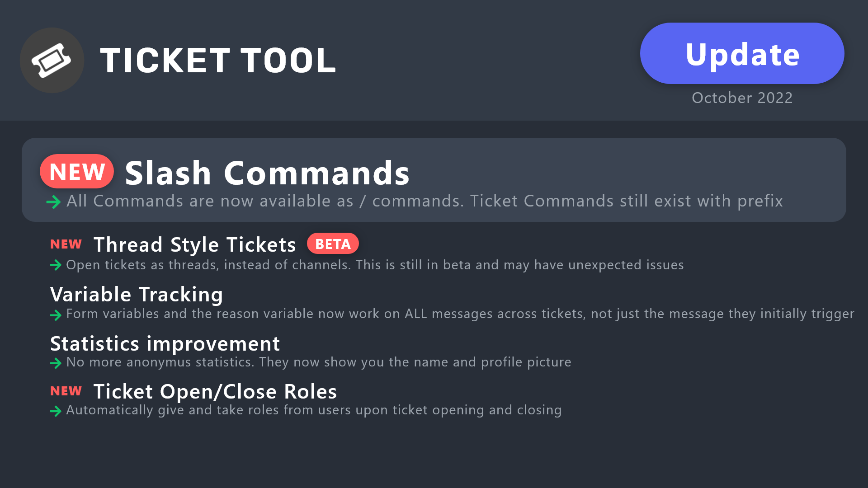
Task: Click the Statistics improvement heading
Action: pos(165,344)
